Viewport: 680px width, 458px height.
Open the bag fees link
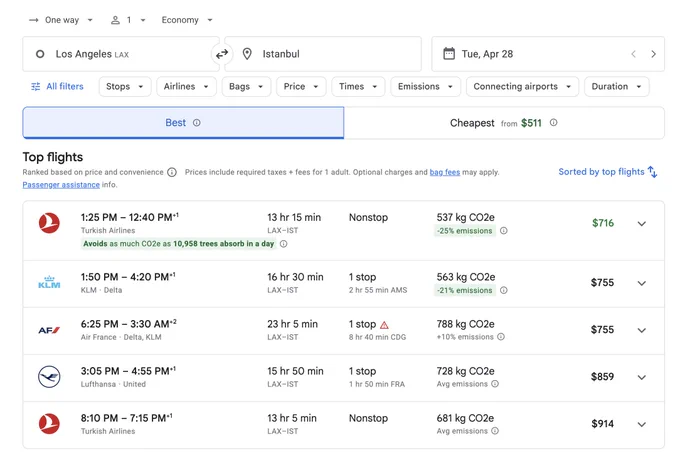point(445,172)
